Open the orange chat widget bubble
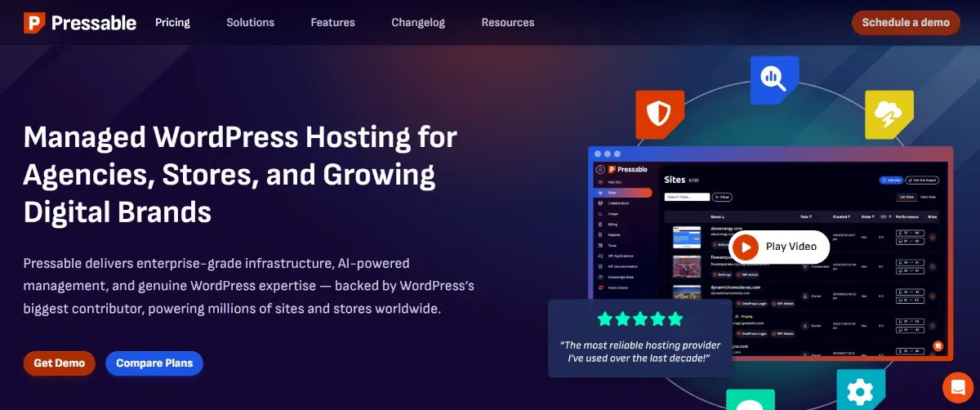 pyautogui.click(x=958, y=387)
